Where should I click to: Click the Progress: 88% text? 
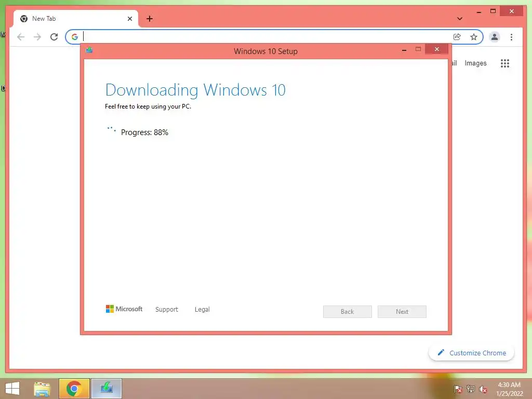144,132
